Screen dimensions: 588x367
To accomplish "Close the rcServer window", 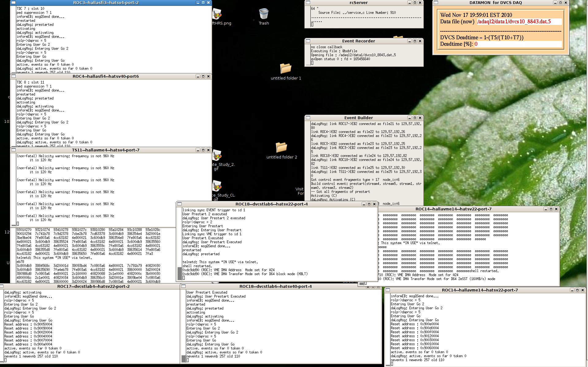I will click(x=420, y=2).
